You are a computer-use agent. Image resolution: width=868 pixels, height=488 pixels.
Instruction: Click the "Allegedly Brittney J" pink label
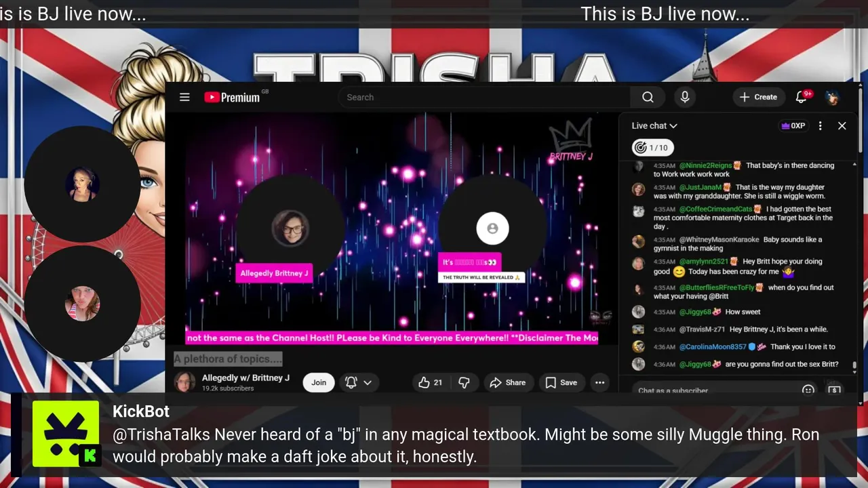click(x=274, y=273)
